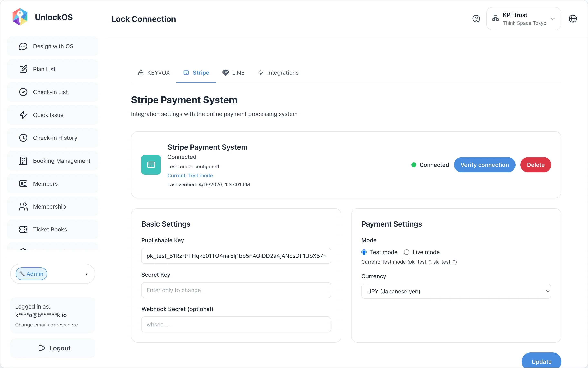The width and height of the screenshot is (588, 368).
Task: Click the KEYVOX lock icon
Action: [141, 73]
